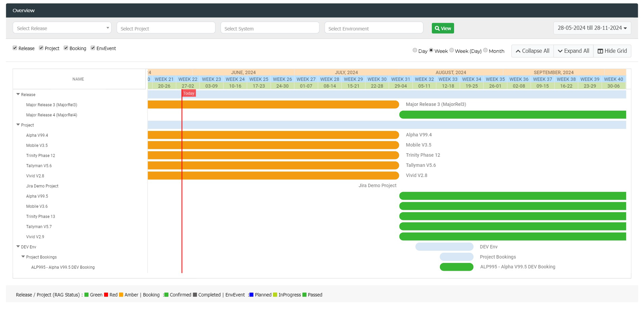Click the WEEK 40 column header
Viewport: 644px width, 311px height.
point(614,79)
